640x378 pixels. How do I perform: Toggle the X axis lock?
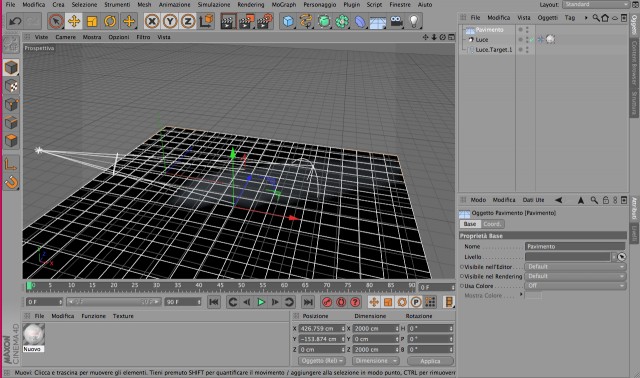[x=152, y=21]
